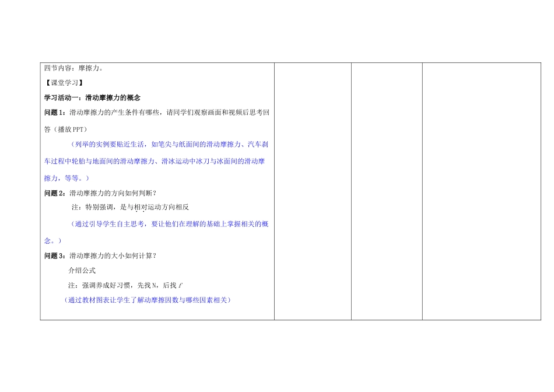554x392 pixels.
Task: Click the line '问题 2：滑动摩擦力的方向如何判断？'
Action: (100, 193)
